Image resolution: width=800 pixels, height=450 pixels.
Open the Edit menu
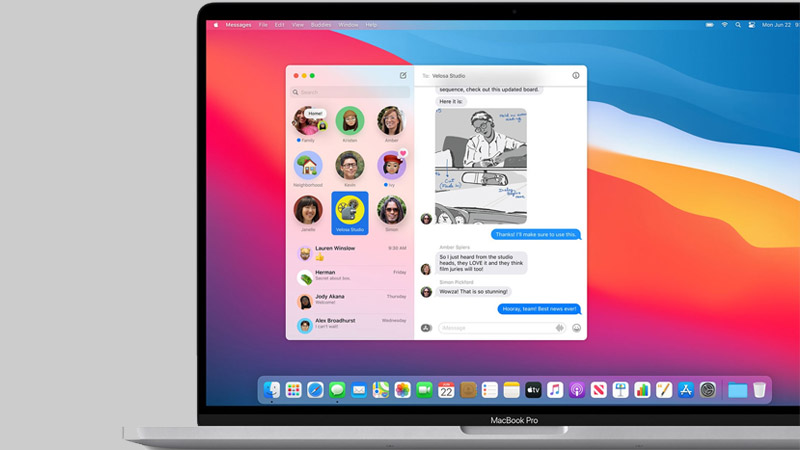pyautogui.click(x=280, y=25)
